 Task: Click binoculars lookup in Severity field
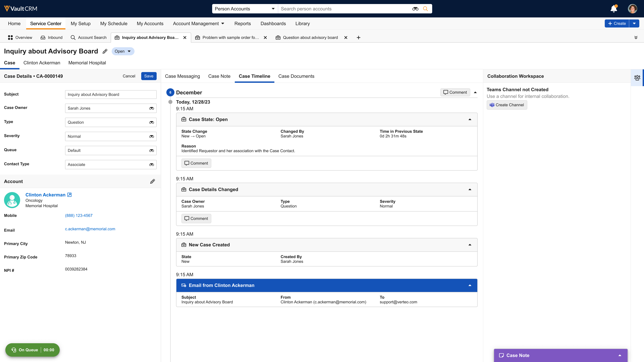(151, 137)
